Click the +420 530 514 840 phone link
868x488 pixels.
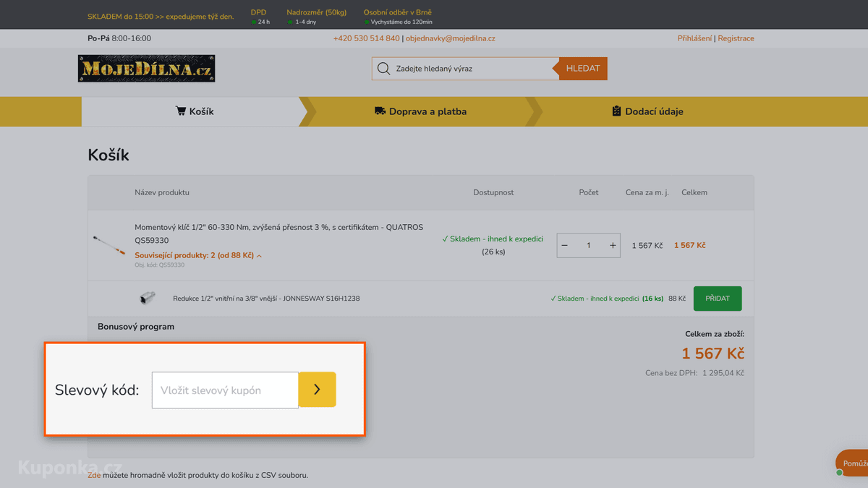(366, 38)
